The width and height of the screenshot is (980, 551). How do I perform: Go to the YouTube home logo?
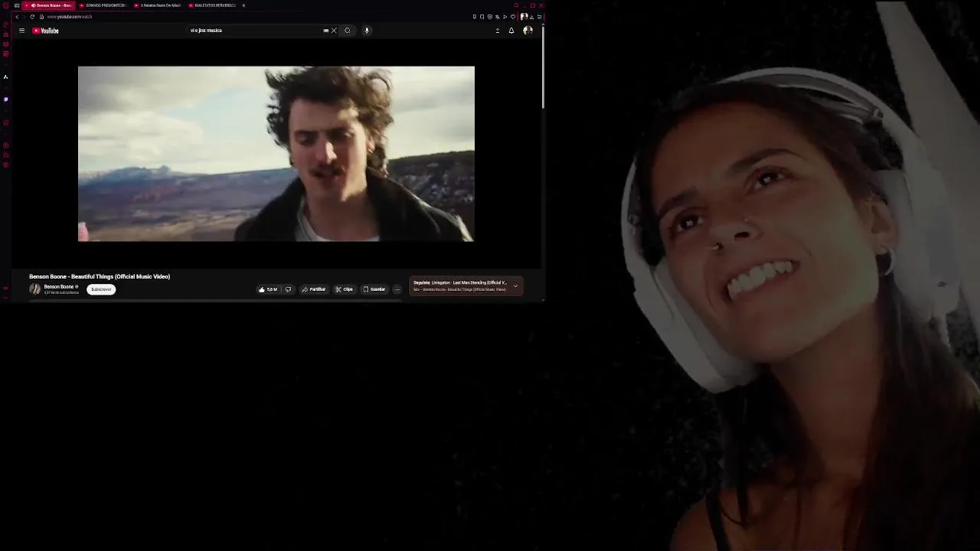(x=46, y=31)
